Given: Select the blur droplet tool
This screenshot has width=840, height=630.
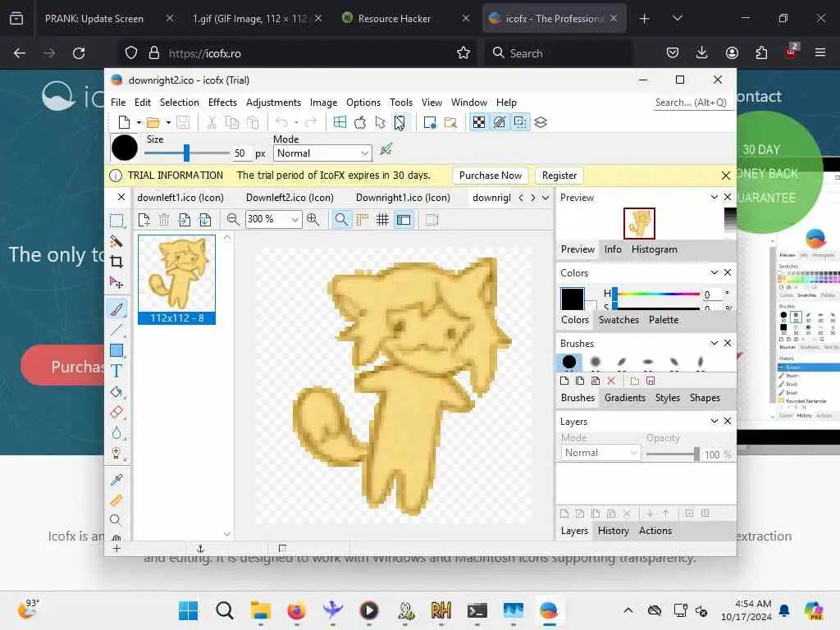Looking at the screenshot, I should [x=116, y=433].
